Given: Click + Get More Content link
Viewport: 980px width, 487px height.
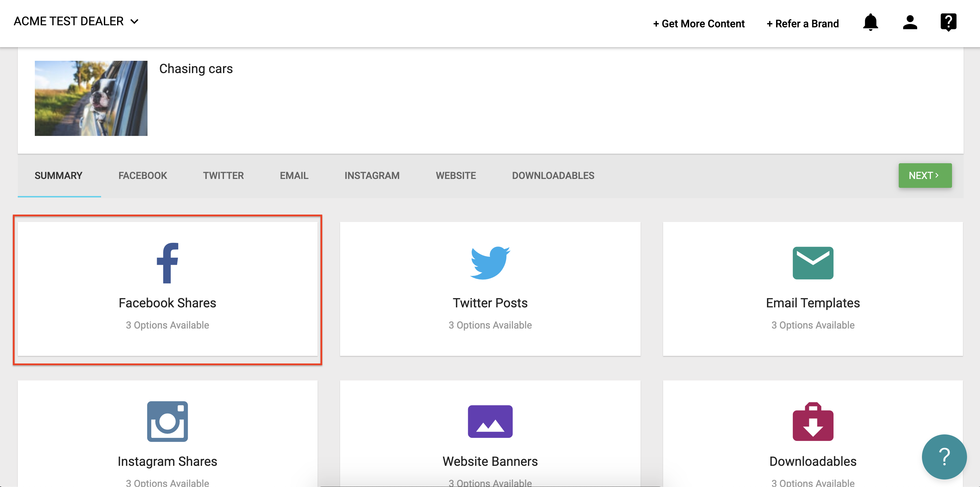Looking at the screenshot, I should (699, 24).
